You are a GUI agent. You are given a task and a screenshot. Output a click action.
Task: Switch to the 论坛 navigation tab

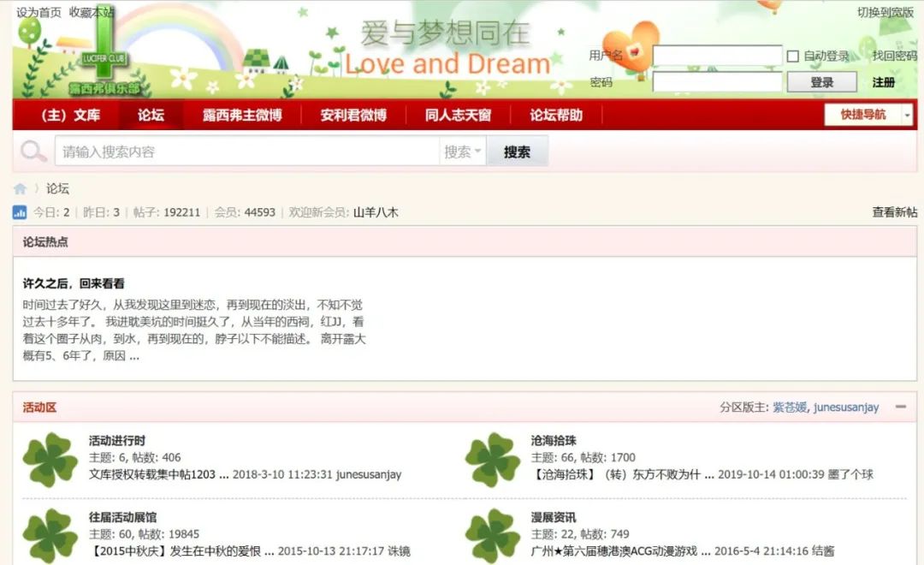pyautogui.click(x=151, y=115)
